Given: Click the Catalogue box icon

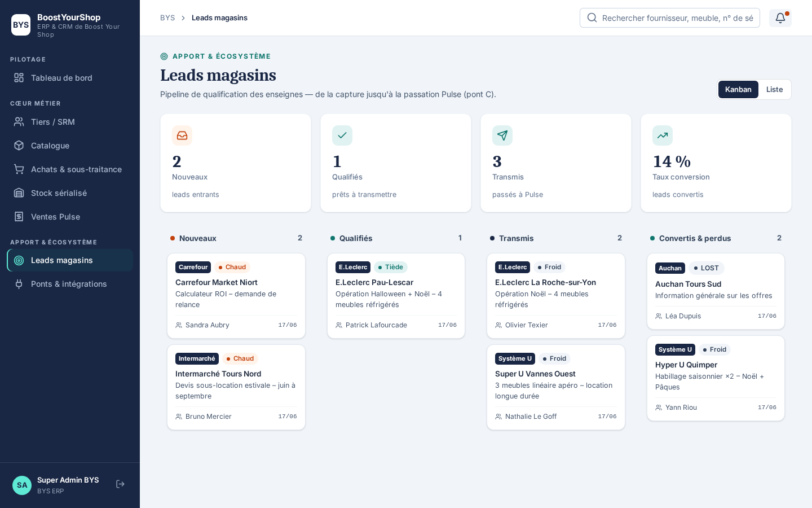Looking at the screenshot, I should click(x=19, y=146).
